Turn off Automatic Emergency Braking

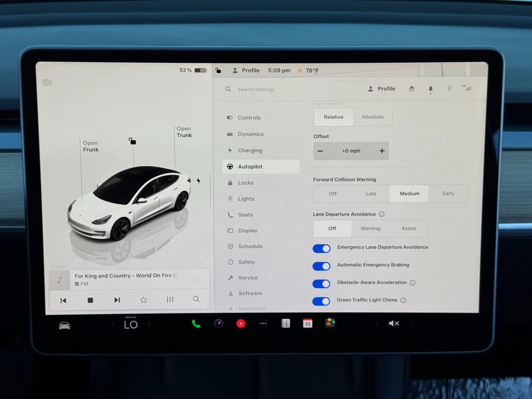coord(321,266)
